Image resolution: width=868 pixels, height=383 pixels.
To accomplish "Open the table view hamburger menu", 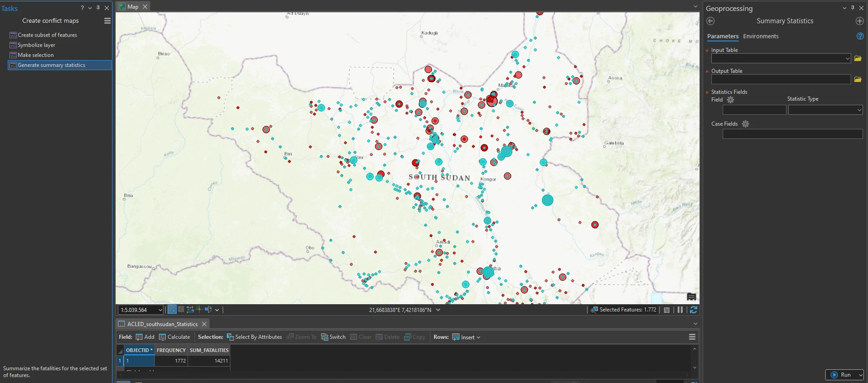I will pos(692,337).
